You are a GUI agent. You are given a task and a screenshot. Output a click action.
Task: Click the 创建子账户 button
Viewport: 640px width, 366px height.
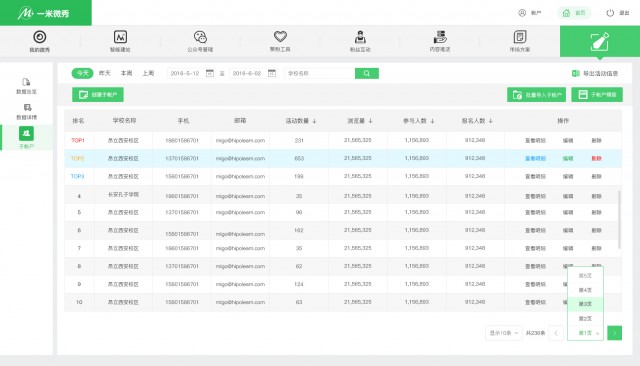point(98,95)
